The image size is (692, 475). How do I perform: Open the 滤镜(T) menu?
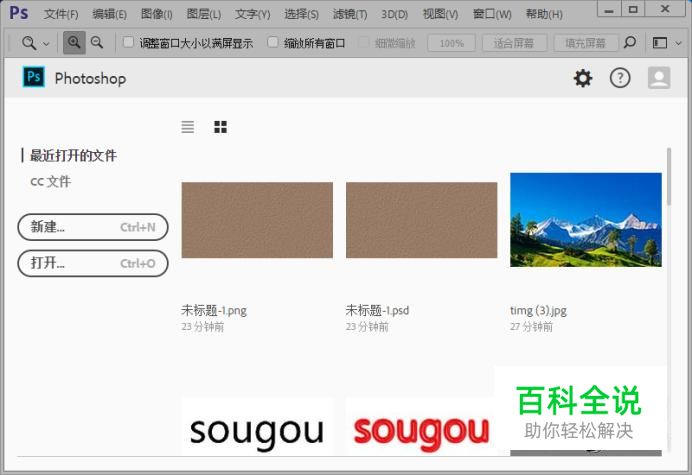coord(350,14)
